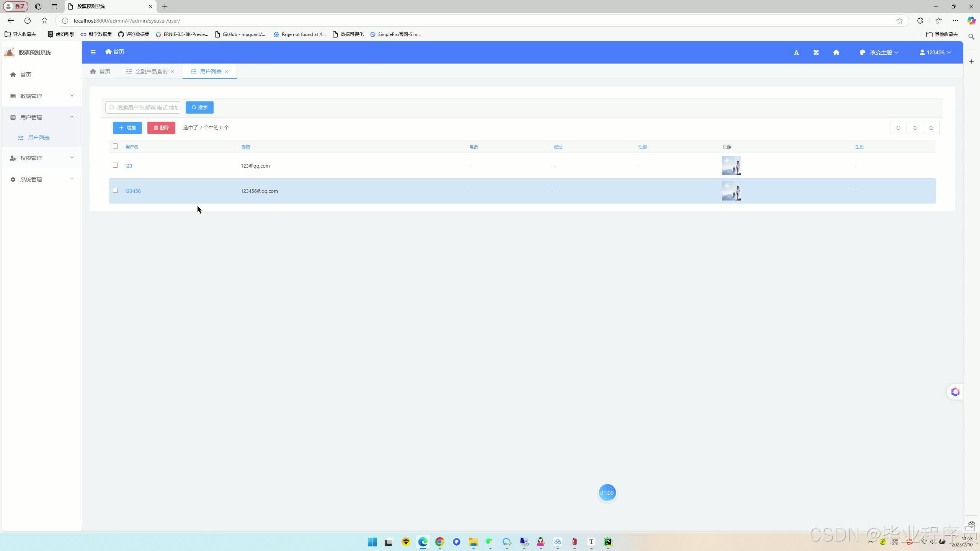Click the table search magnifier icon
980x551 pixels.
pos(898,128)
